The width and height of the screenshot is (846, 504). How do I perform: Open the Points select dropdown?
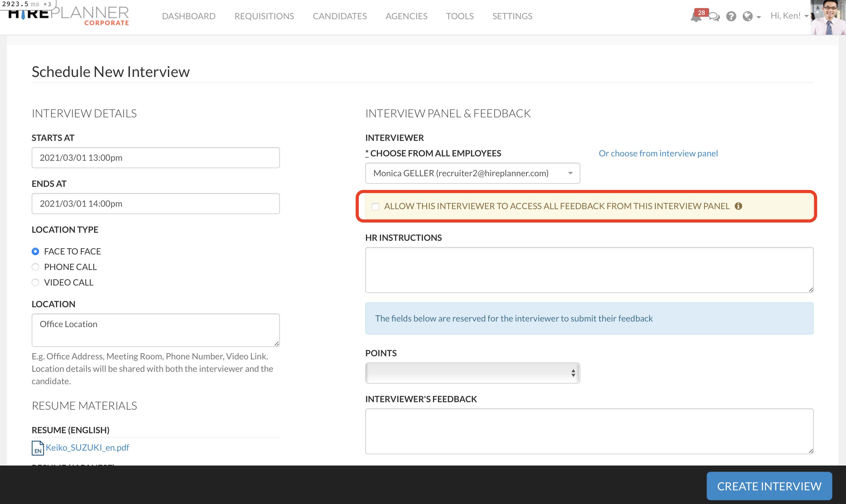tap(472, 373)
